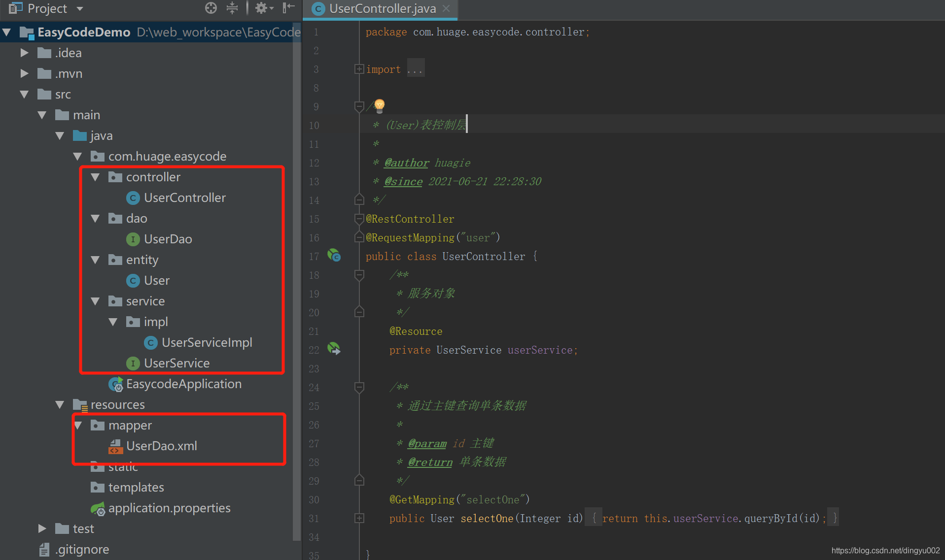
Task: Click the collapsed import ellipsis placeholder
Action: (415, 69)
